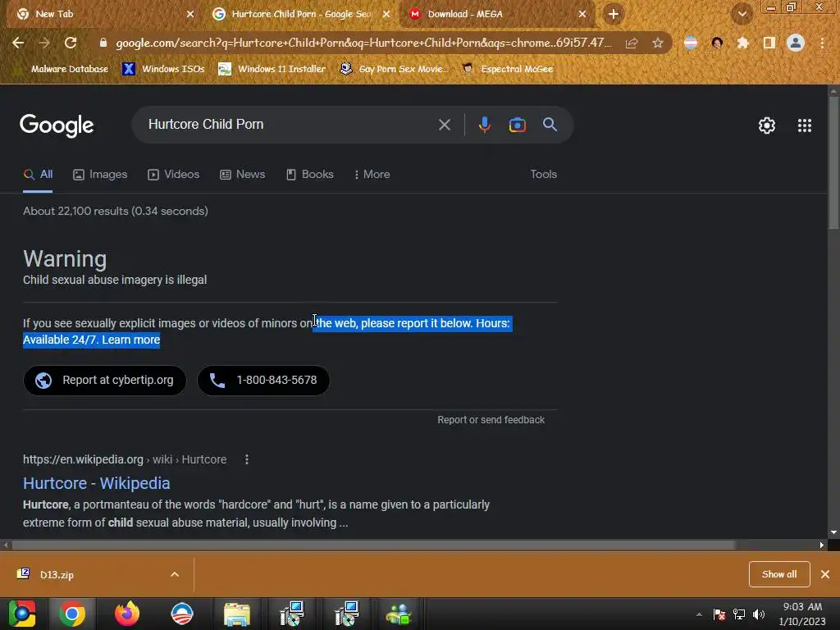Open Chrome from the taskbar
Screen dimensions: 840x630
(72, 614)
